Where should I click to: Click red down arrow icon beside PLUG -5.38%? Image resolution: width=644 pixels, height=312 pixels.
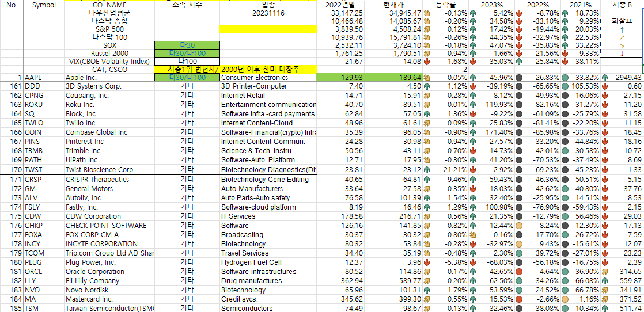[x=427, y=262]
